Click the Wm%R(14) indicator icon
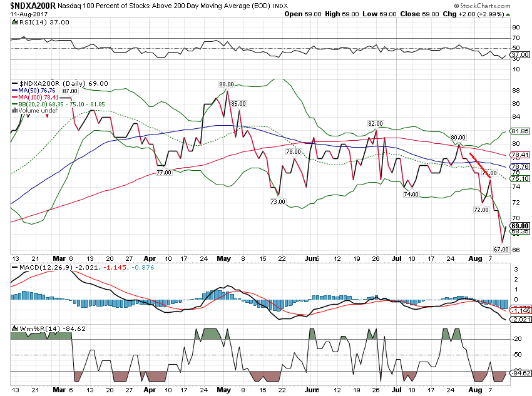The height and width of the screenshot is (396, 532). pyautogui.click(x=14, y=328)
